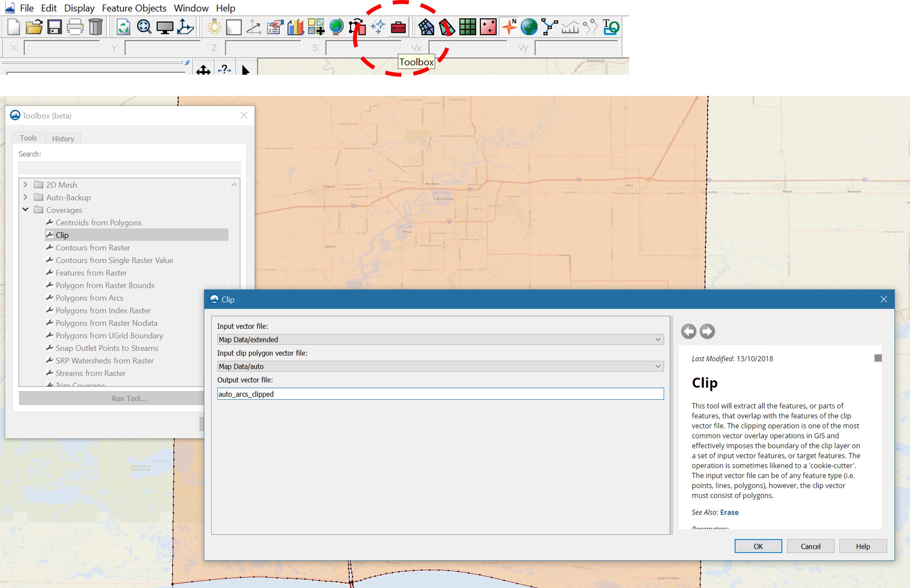Click the Save project toolbar icon
Viewport: 910px width, 588px height.
(54, 27)
